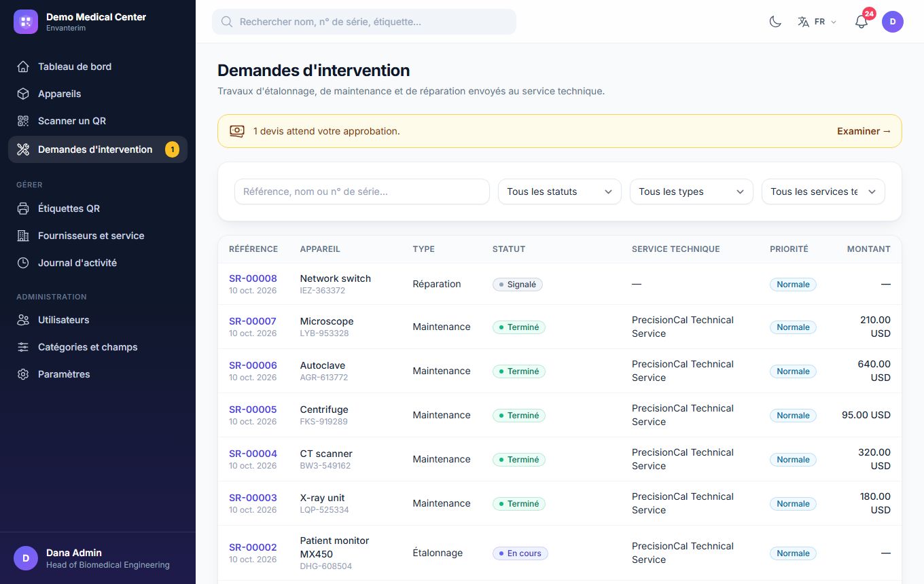Click the Examiner link in the banner
The width and height of the screenshot is (924, 584).
[864, 131]
